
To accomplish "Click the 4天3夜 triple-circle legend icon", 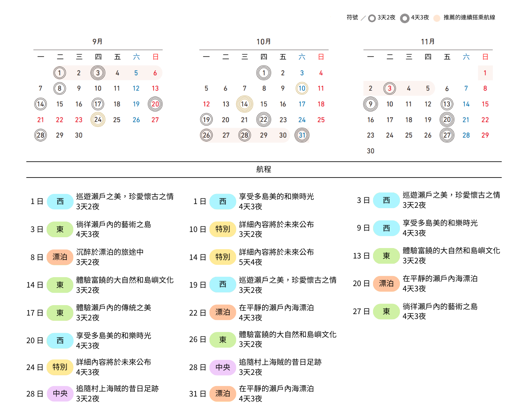I will 404,18.
